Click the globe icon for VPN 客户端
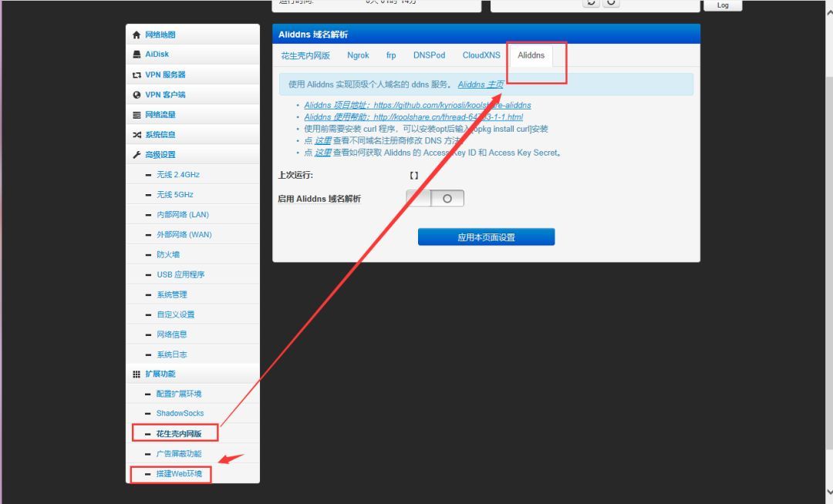This screenshot has height=504, width=833. 137,95
